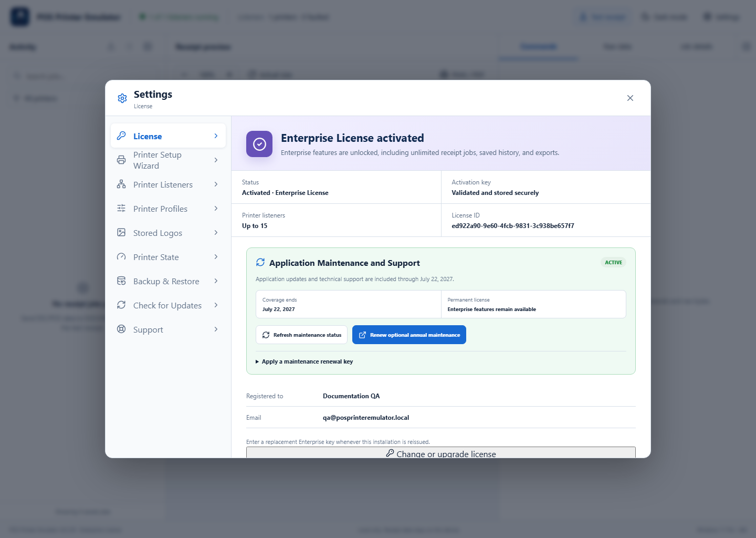
Task: Click the Documentation QA registered name
Action: (x=351, y=396)
